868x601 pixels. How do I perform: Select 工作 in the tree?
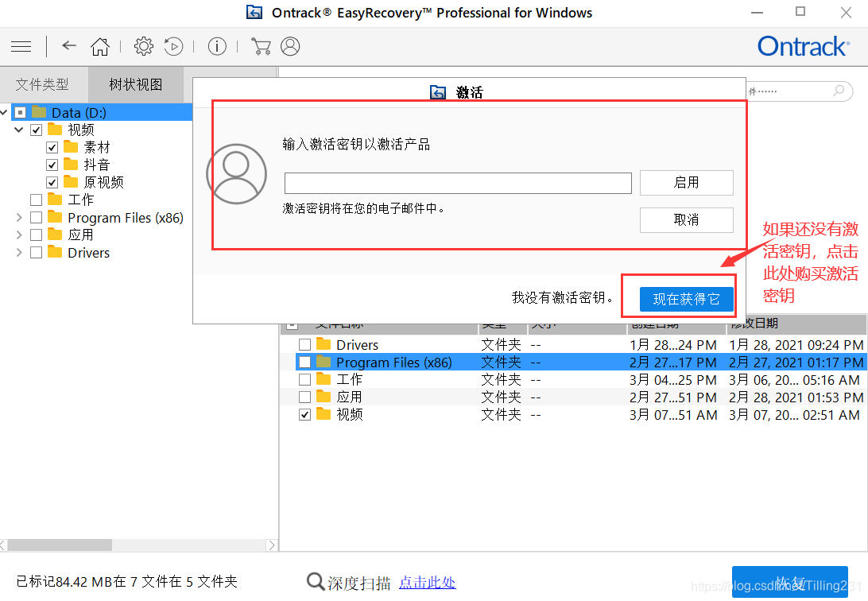(x=81, y=200)
